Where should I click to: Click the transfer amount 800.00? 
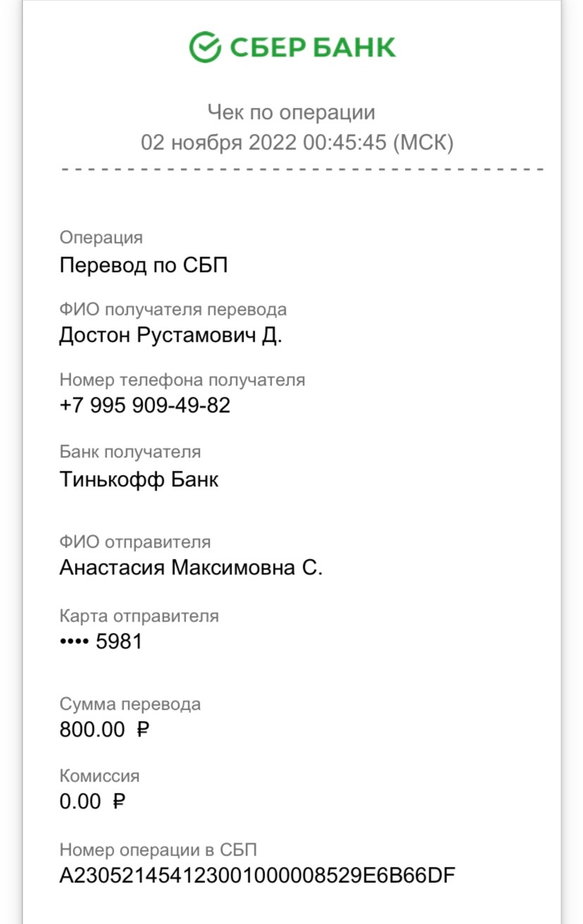92,729
